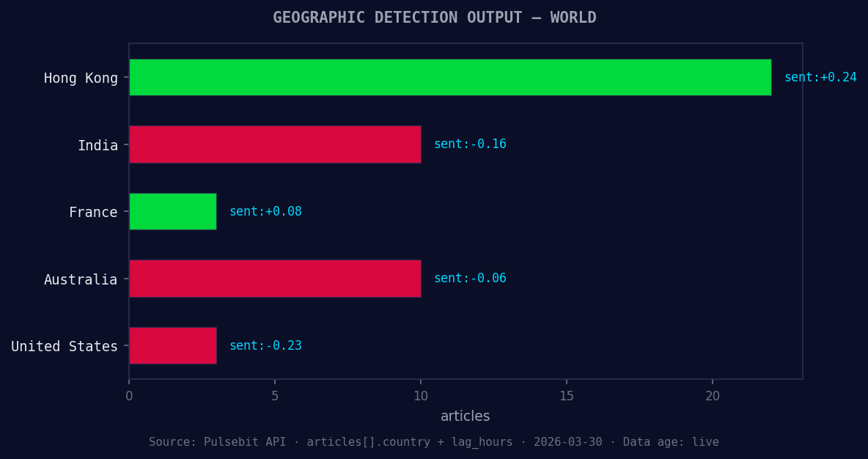
Task: Click the sent:-0.23 annotation
Action: tap(265, 345)
